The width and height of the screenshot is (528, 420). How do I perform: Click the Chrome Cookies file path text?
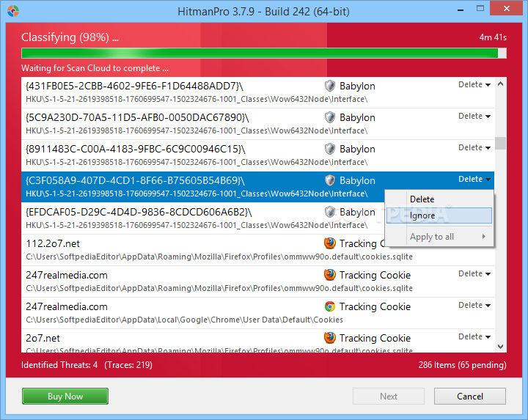tap(185, 320)
